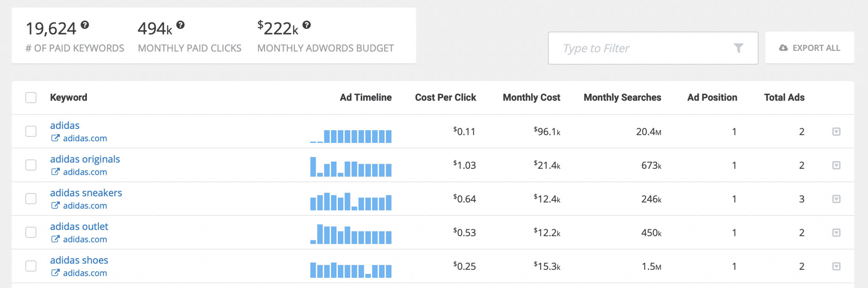The height and width of the screenshot is (288, 868).
Task: Visit adidas.com link under adidas sneakers
Action: [85, 205]
